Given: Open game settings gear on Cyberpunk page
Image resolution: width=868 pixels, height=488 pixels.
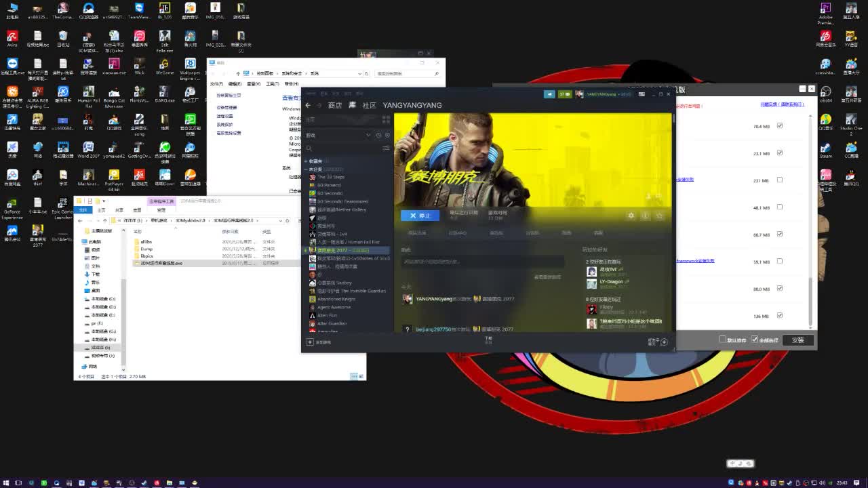Looking at the screenshot, I should tap(631, 216).
